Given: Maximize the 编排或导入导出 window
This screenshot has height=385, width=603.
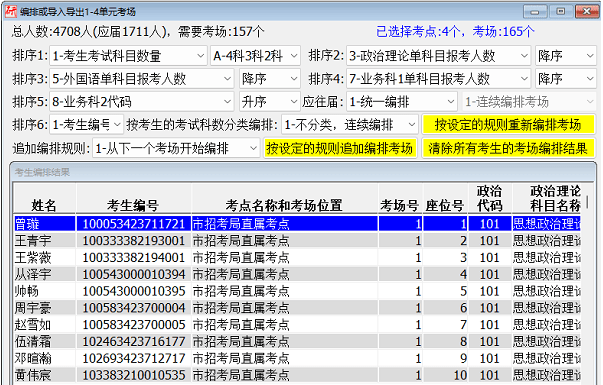Looking at the screenshot, I should (560, 12).
